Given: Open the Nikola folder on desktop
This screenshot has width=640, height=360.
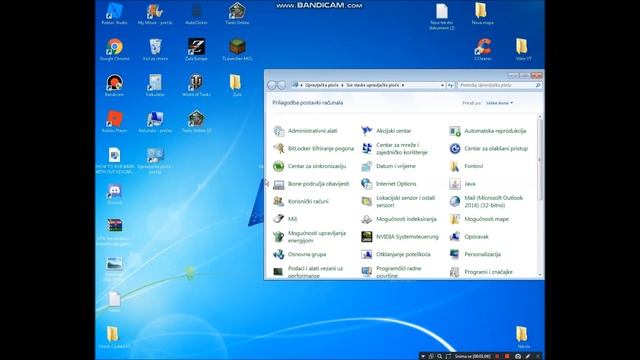Looking at the screenshot, I should tap(523, 337).
